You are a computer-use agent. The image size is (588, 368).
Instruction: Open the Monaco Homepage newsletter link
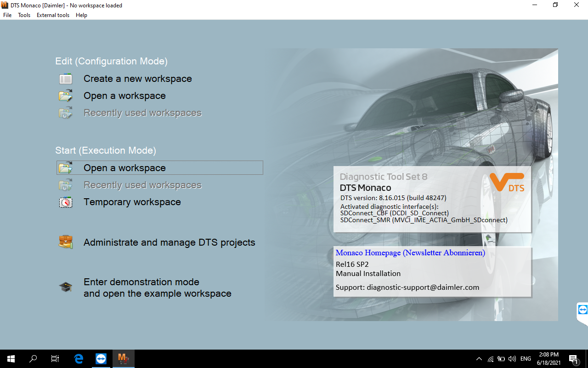[x=410, y=253]
